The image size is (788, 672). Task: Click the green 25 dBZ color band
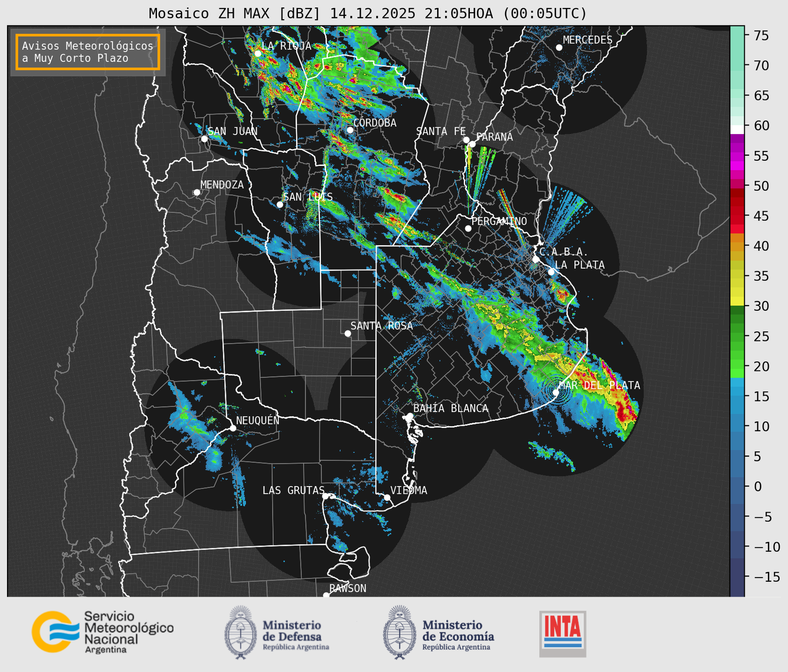tap(737, 336)
